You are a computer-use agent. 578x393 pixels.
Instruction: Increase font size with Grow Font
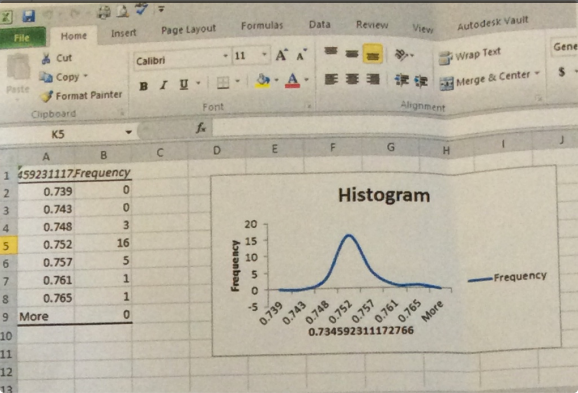[x=282, y=55]
